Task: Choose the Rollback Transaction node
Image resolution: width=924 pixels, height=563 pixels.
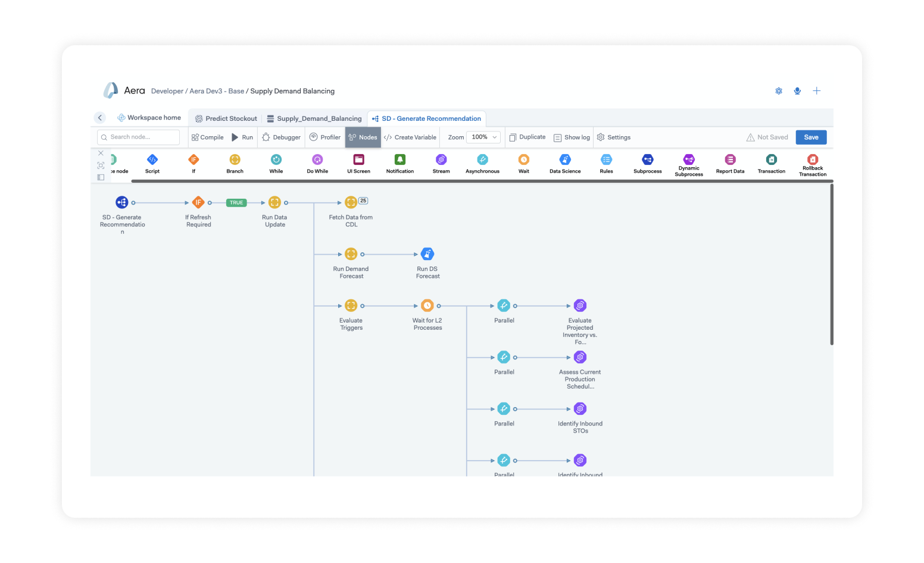Action: [813, 160]
